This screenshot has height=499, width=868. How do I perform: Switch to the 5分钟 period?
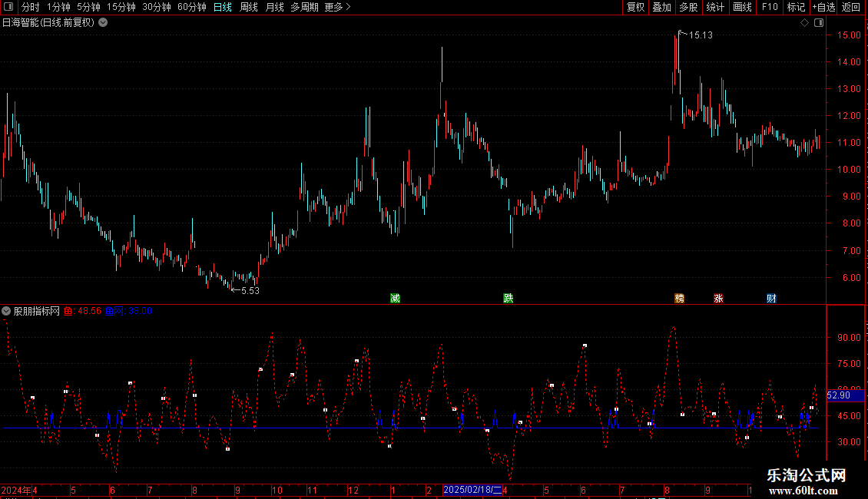(88, 7)
